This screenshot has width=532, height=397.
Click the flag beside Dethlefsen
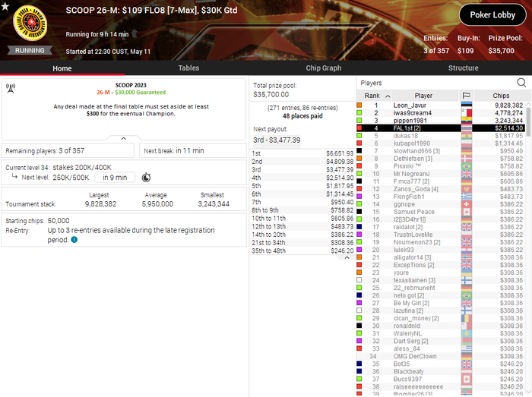click(x=467, y=159)
